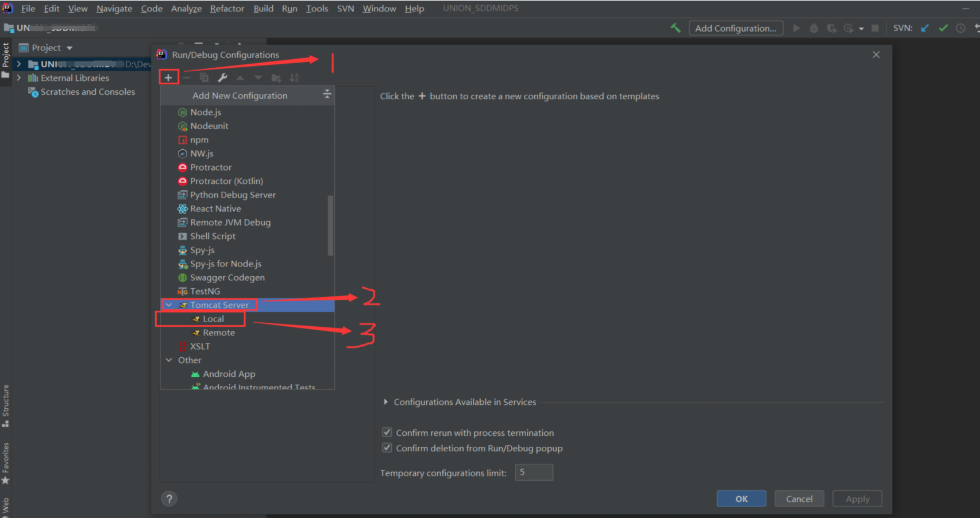
Task: Open the Refactor menu
Action: pyautogui.click(x=227, y=9)
